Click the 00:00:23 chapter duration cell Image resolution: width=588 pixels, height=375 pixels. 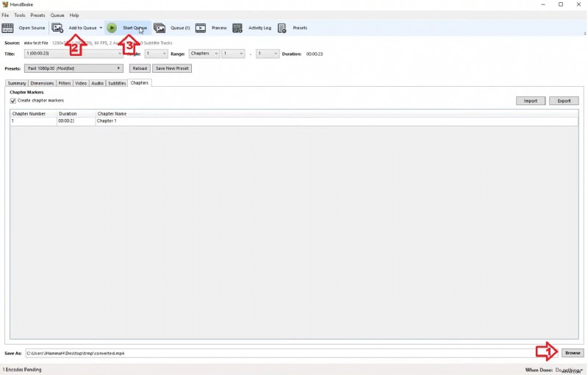(x=76, y=121)
